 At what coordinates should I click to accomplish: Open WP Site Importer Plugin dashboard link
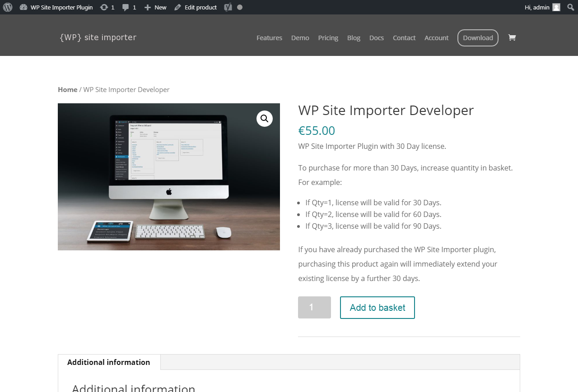(56, 7)
